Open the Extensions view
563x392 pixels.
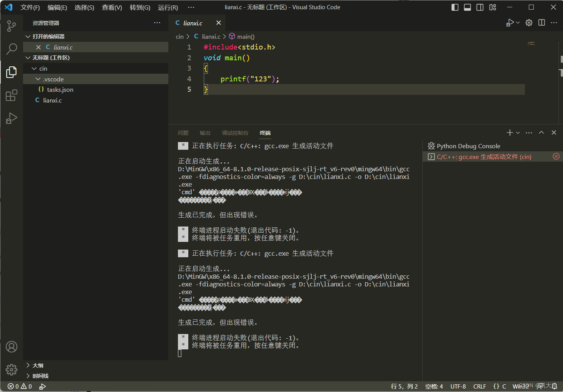tap(12, 95)
